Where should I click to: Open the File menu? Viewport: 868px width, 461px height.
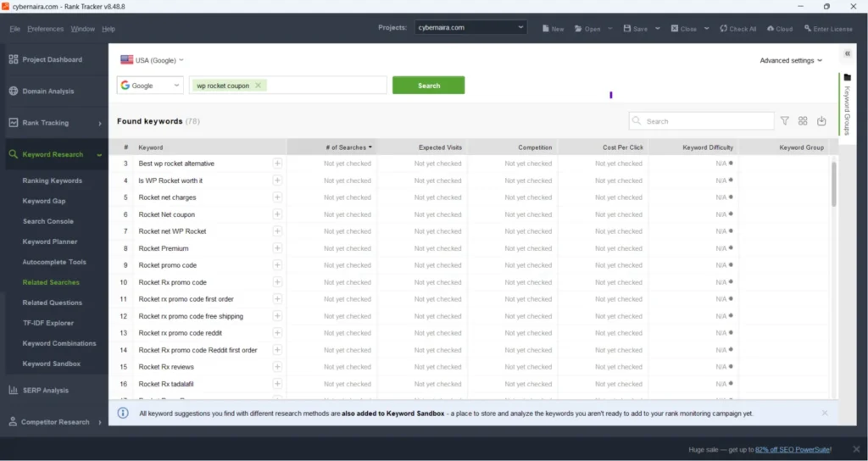(x=15, y=29)
